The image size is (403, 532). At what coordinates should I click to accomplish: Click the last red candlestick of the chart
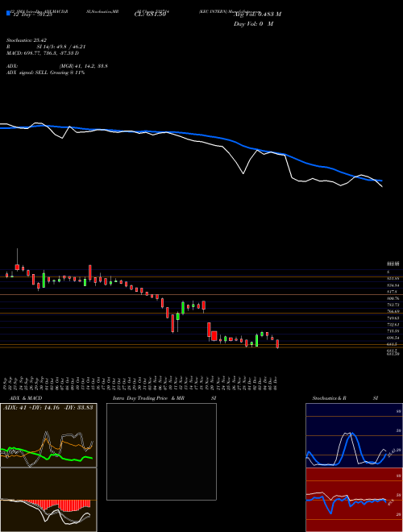click(x=277, y=343)
